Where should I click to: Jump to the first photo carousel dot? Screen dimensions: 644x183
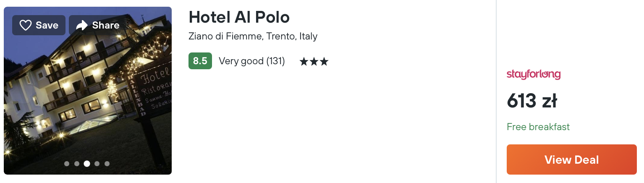(x=67, y=164)
